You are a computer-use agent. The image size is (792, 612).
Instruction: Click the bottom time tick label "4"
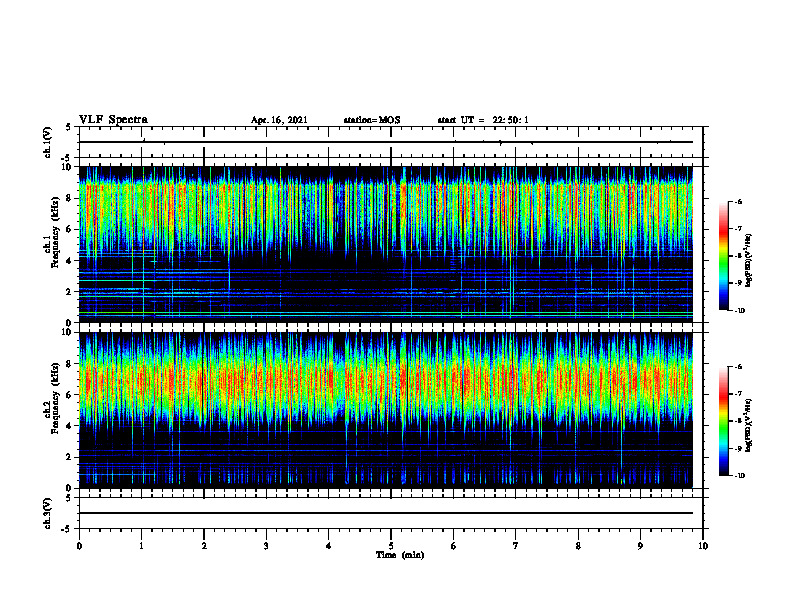tap(329, 546)
